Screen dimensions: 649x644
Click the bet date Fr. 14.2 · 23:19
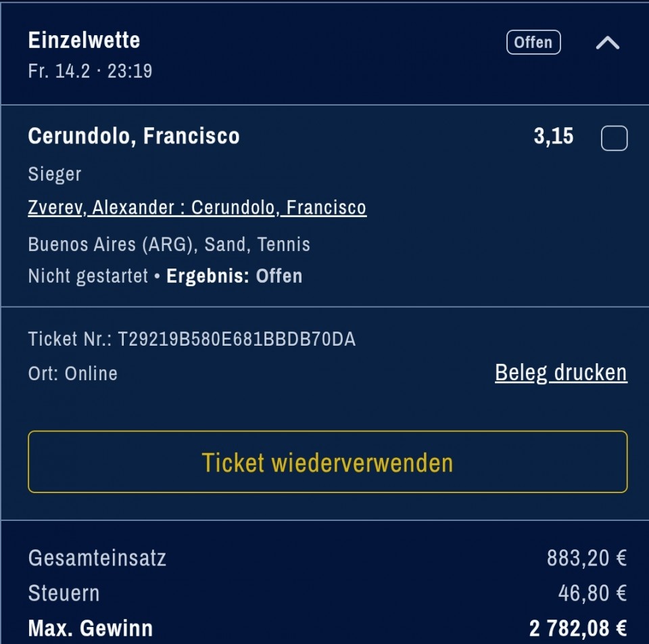[90, 71]
